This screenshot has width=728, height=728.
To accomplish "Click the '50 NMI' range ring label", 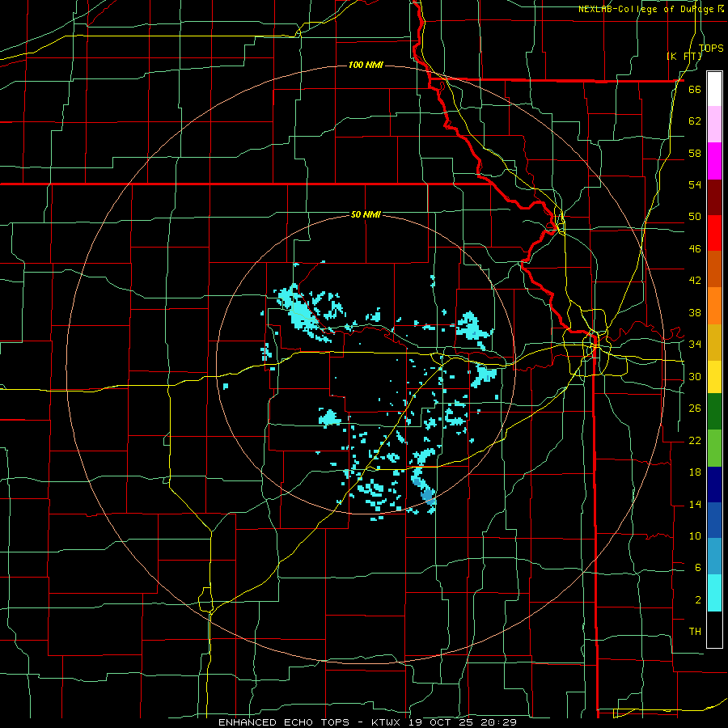I will coord(366,214).
